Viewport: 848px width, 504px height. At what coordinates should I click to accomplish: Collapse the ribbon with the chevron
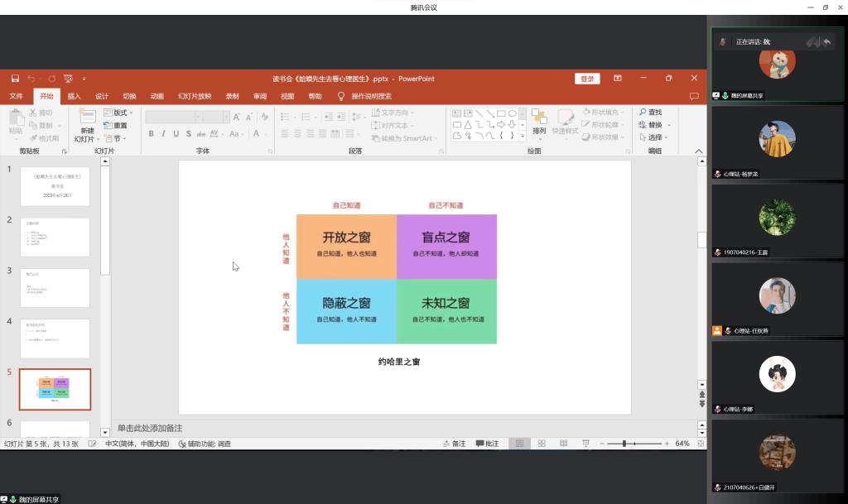[x=697, y=151]
